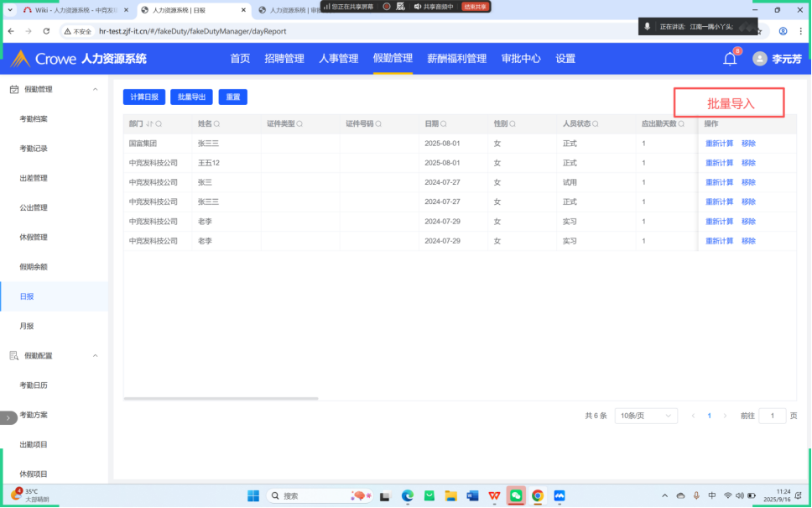Image resolution: width=812 pixels, height=508 pixels.
Task: Open Chrome from taskbar
Action: pos(538,496)
